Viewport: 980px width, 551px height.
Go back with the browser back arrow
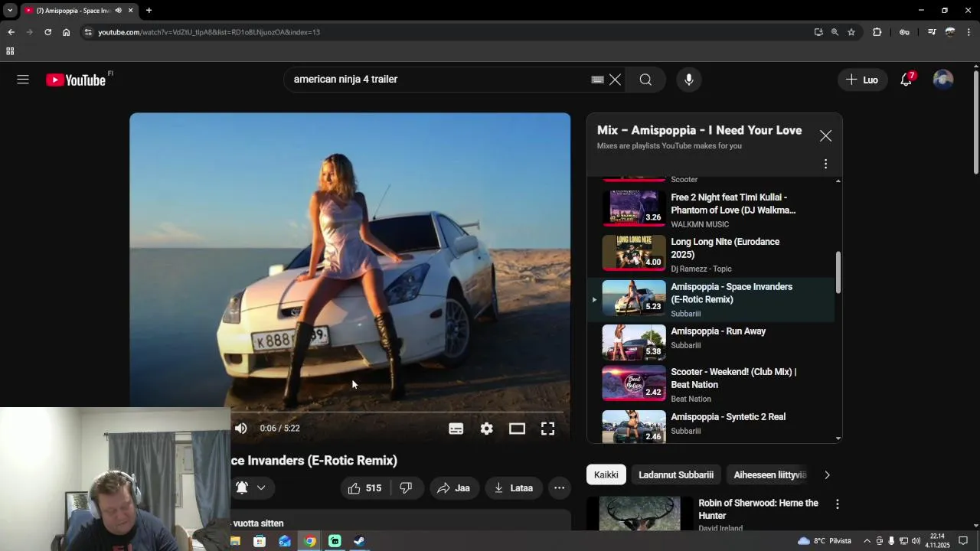11,32
